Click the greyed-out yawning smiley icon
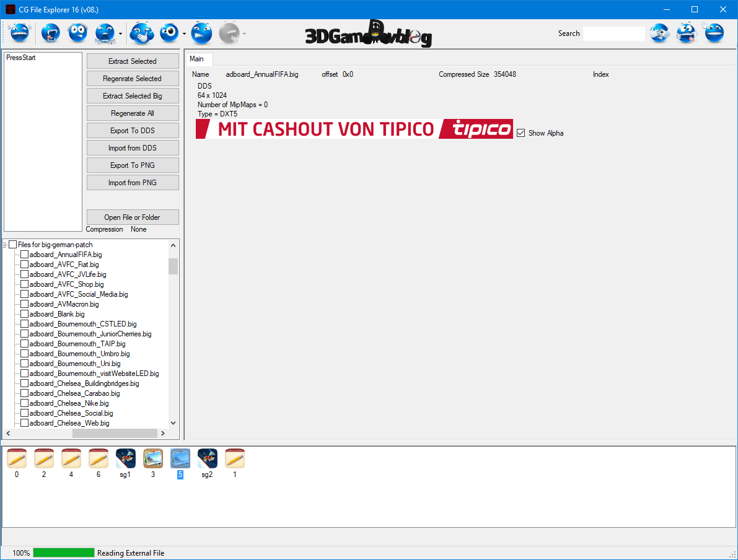738x560 pixels. click(x=229, y=33)
